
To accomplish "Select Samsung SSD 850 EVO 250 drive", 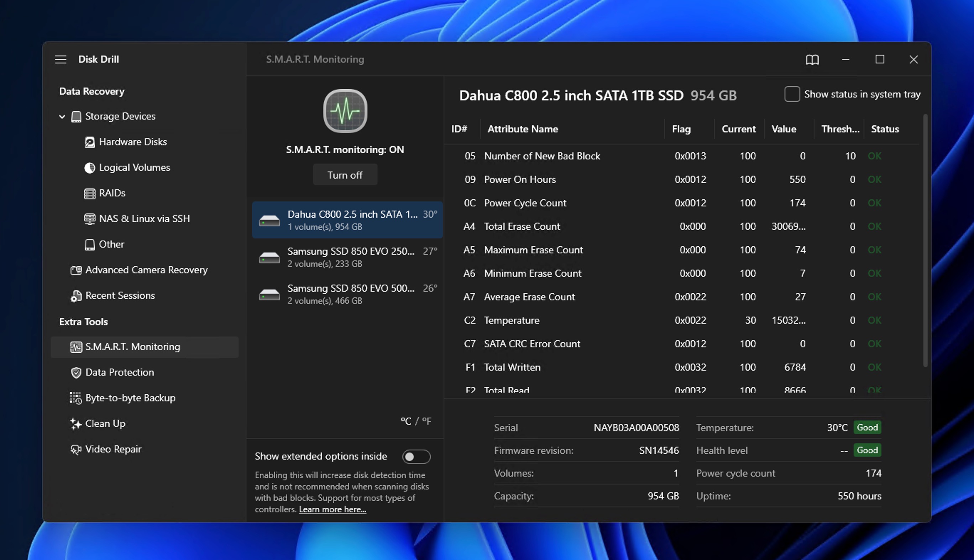I will point(347,257).
